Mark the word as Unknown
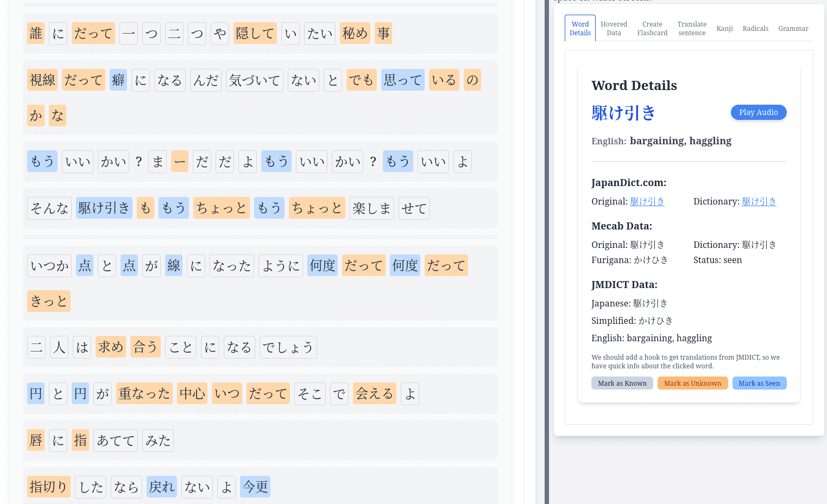Image resolution: width=827 pixels, height=504 pixels. (x=692, y=383)
